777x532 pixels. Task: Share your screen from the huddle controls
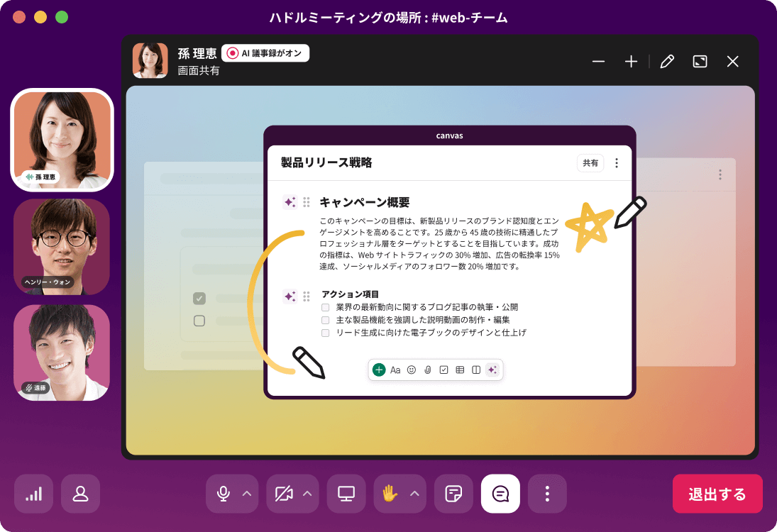coord(346,494)
